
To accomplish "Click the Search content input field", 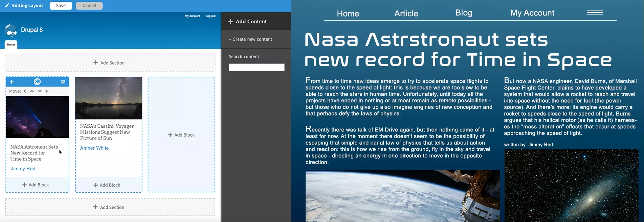I will pos(256,68).
